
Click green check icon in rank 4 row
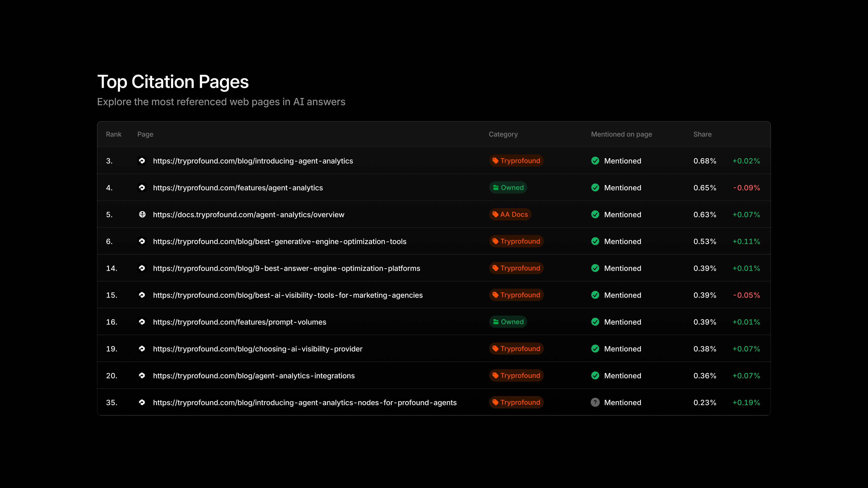(x=595, y=188)
